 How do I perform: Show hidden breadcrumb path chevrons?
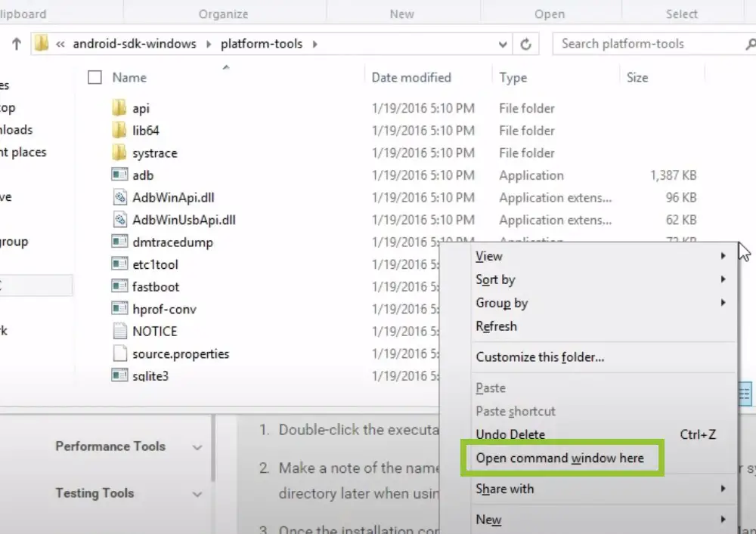(x=60, y=45)
